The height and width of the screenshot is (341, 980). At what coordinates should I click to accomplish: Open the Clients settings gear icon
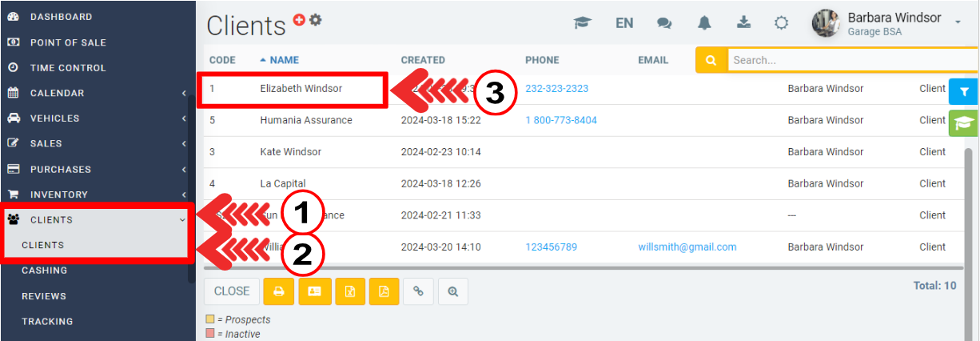click(x=316, y=20)
